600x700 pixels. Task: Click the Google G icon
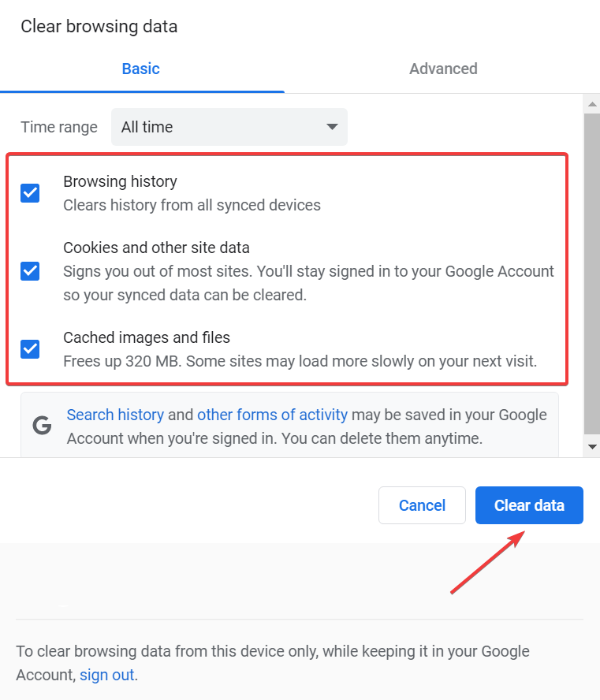[42, 426]
